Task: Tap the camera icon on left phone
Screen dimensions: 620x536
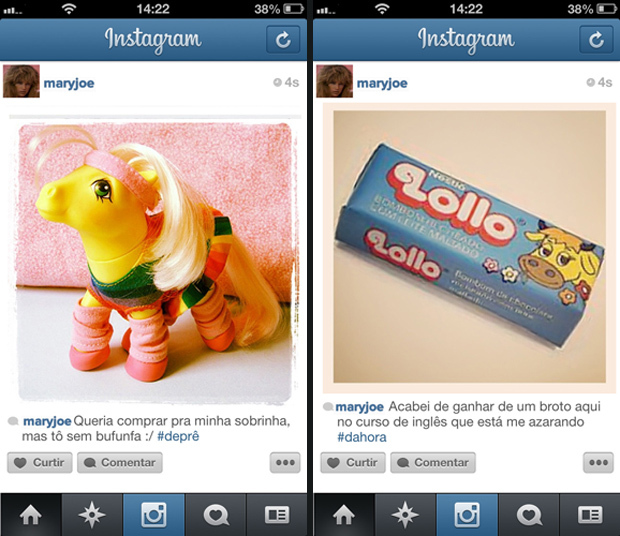Action: coord(154,515)
